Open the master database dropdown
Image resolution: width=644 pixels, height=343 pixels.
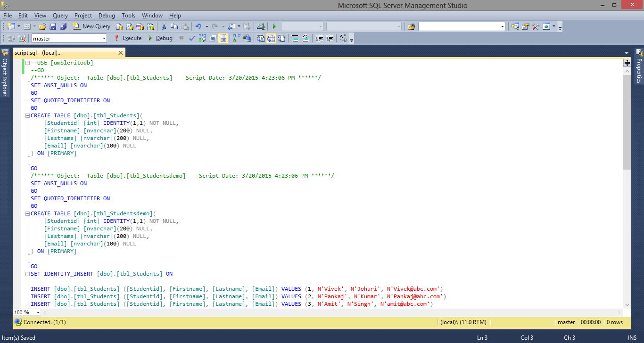coord(104,39)
